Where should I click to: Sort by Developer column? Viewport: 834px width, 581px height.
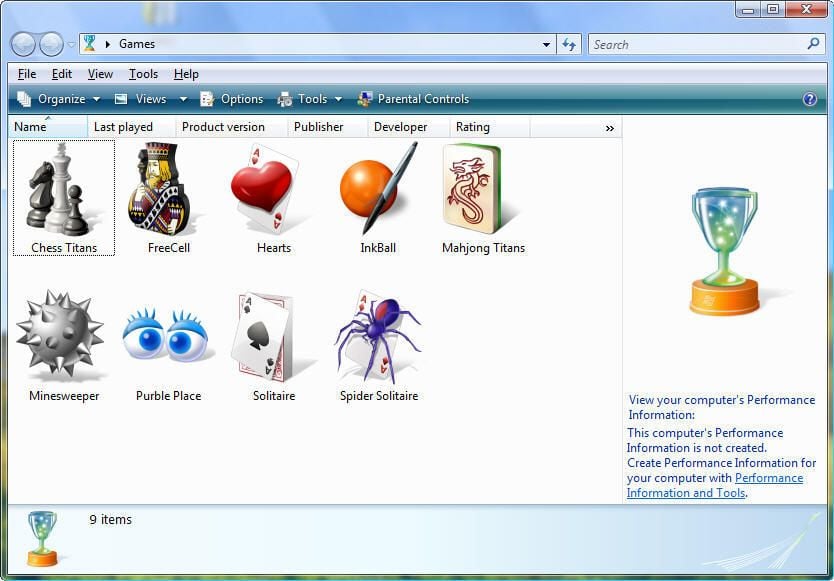408,127
